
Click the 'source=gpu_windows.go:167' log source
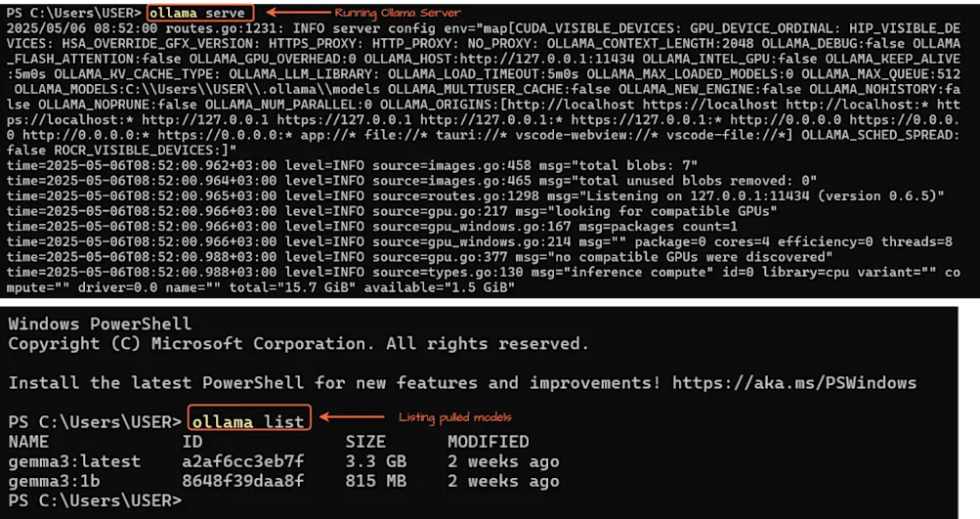pyautogui.click(x=472, y=227)
